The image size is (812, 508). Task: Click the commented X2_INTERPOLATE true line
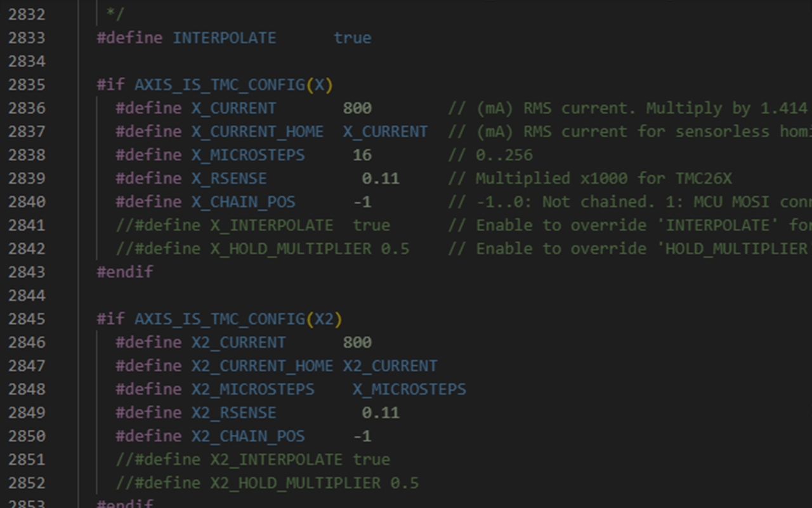click(252, 460)
